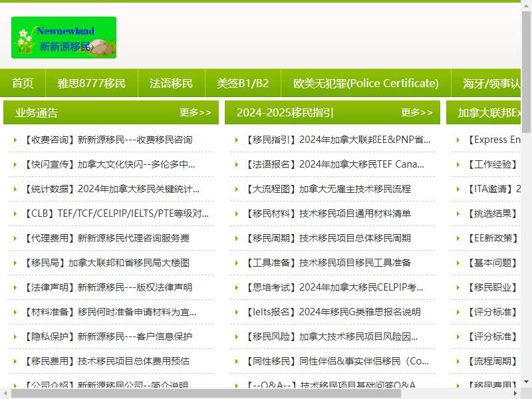532x399 pixels.
Task: Open the 【流程周期】 link
Action: (x=493, y=361)
